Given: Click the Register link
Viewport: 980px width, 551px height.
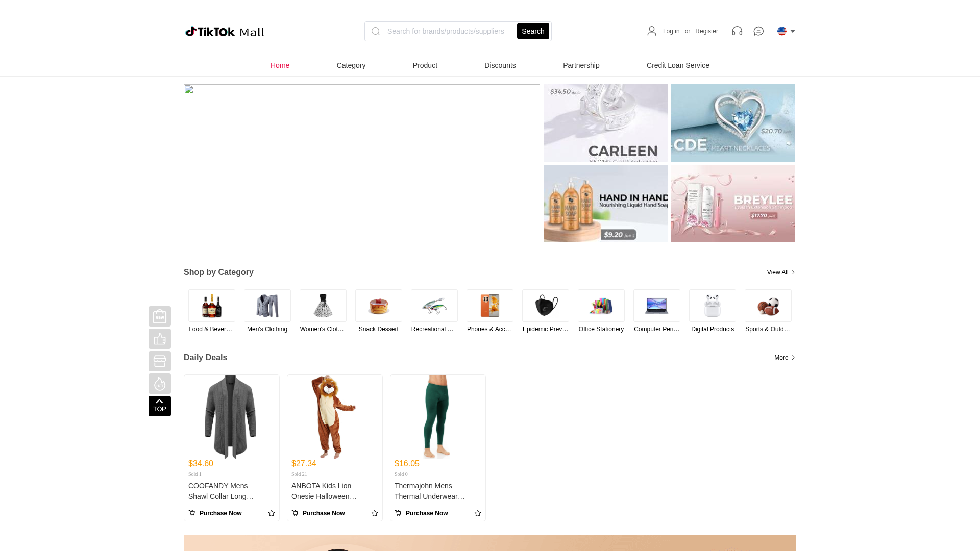Looking at the screenshot, I should (706, 31).
